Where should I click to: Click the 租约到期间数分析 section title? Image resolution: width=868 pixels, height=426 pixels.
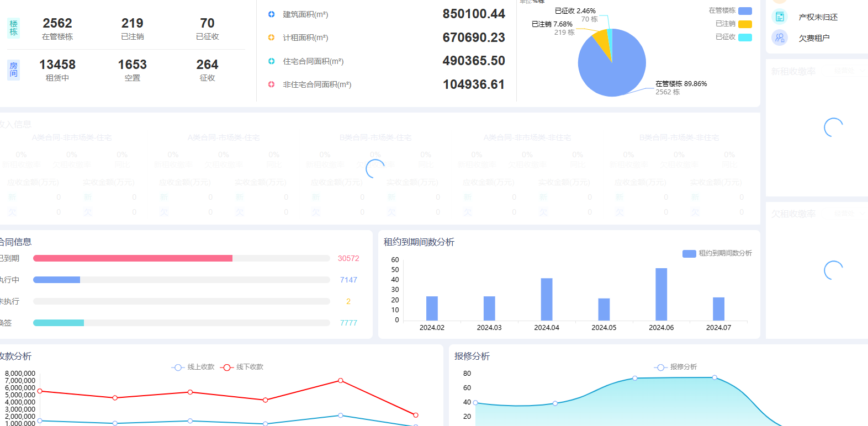point(419,242)
